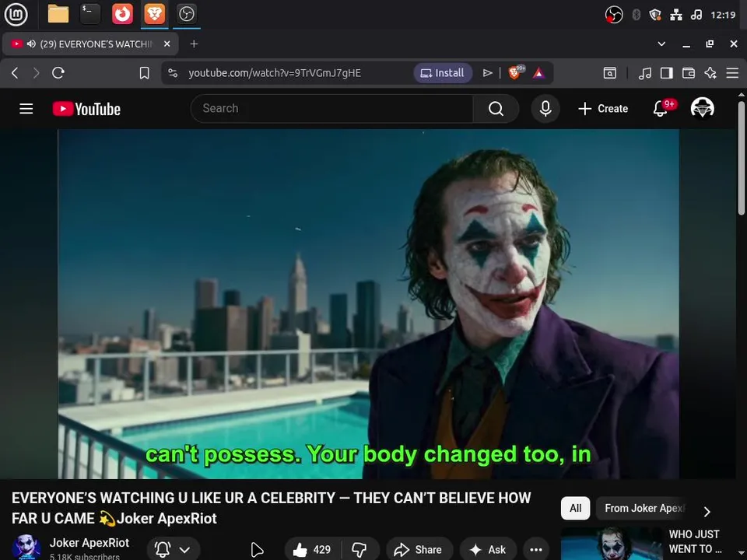Open the Create button
Image resolution: width=747 pixels, height=560 pixels.
pyautogui.click(x=603, y=109)
